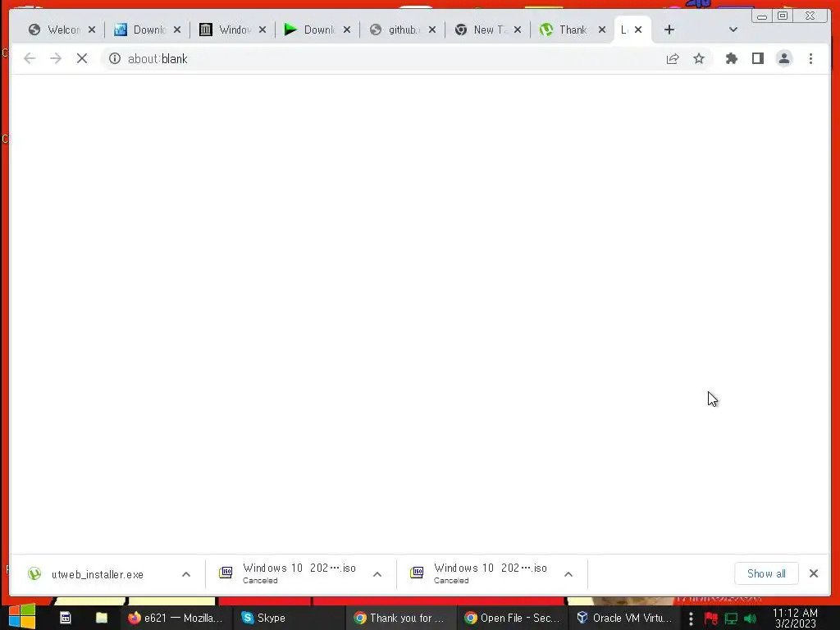Open the Windows Start menu
840x630 pixels.
click(22, 617)
